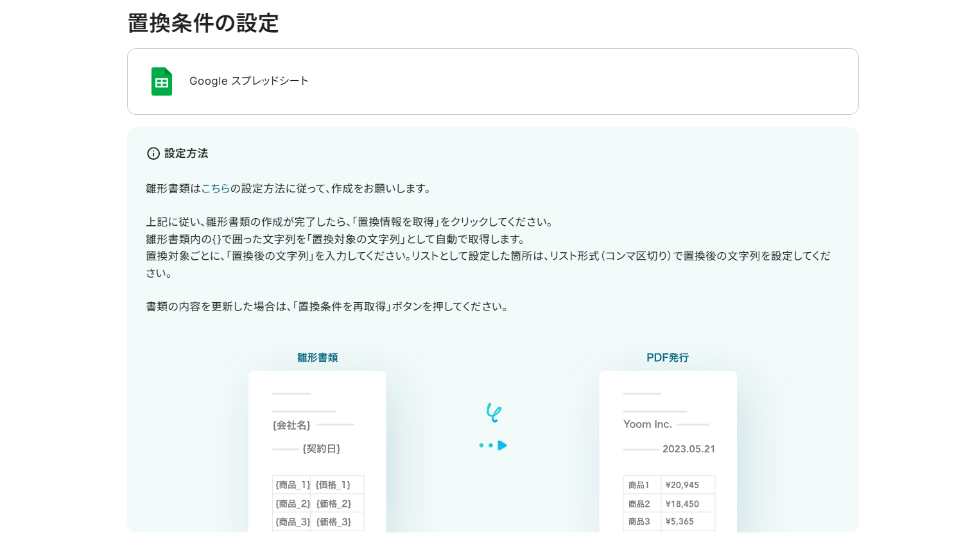Image resolution: width=961 pixels, height=560 pixels.
Task: Click the 雛形書類 label above template
Action: (x=317, y=357)
